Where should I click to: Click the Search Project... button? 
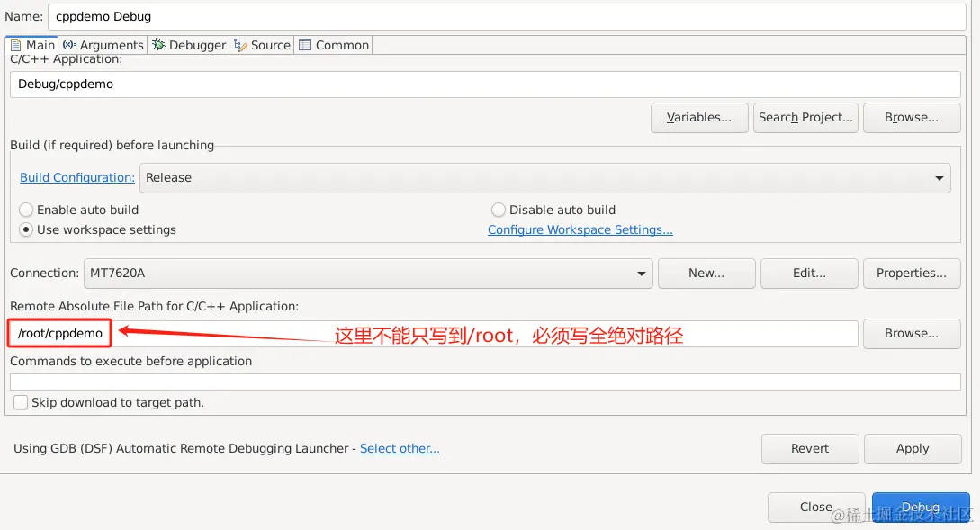click(805, 118)
